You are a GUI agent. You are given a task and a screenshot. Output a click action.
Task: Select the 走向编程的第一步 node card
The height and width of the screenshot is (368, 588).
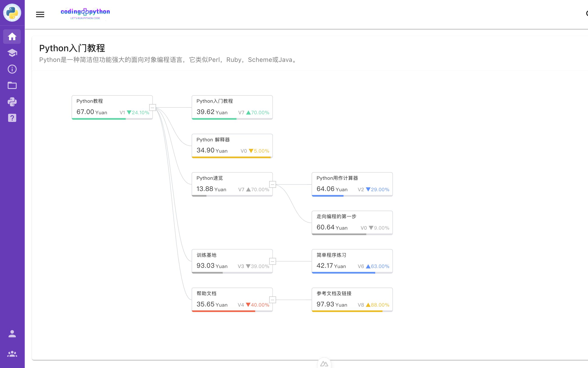[352, 223]
